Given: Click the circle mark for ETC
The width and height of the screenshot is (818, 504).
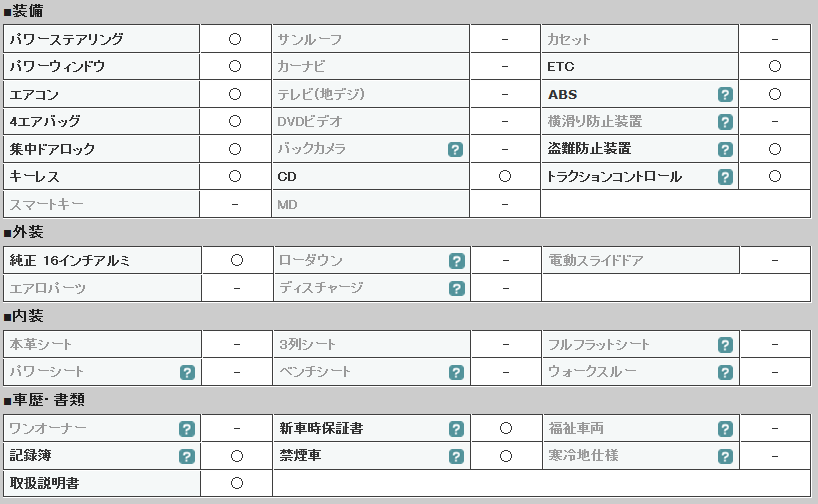Looking at the screenshot, I should [x=775, y=66].
